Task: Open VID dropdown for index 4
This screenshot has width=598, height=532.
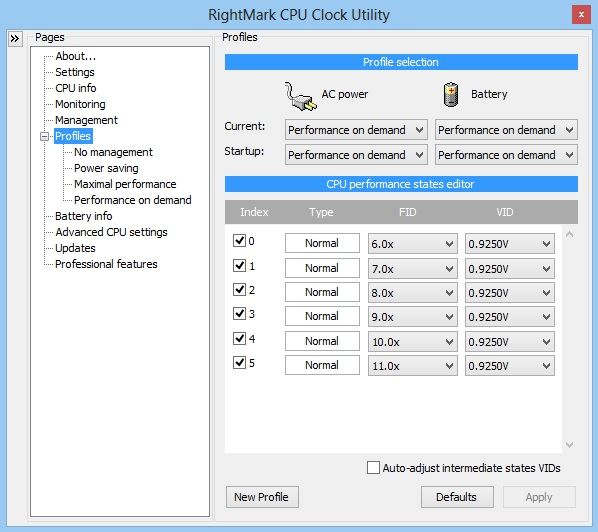Action: pyautogui.click(x=510, y=342)
